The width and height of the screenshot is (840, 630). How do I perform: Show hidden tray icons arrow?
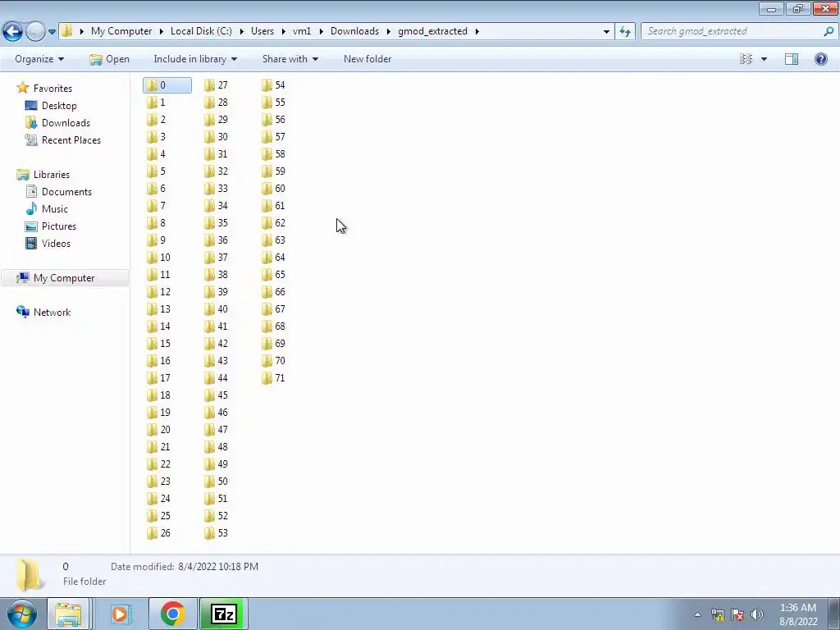(x=697, y=614)
